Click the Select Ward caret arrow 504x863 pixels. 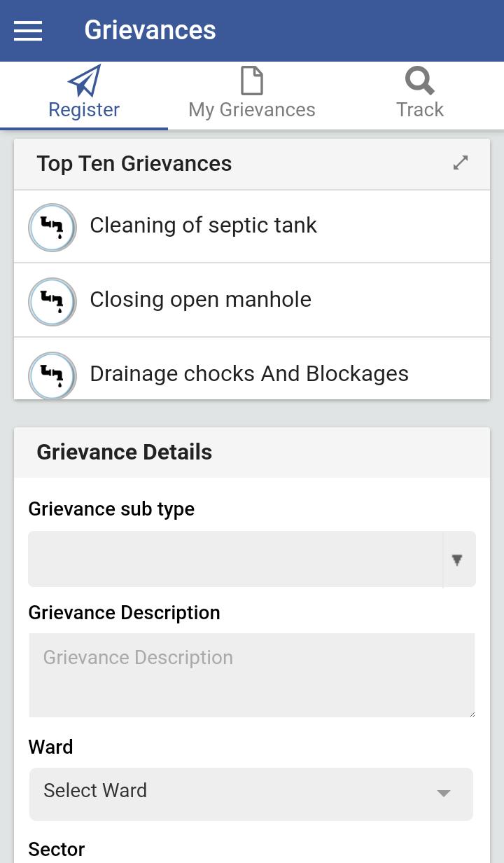(x=443, y=794)
